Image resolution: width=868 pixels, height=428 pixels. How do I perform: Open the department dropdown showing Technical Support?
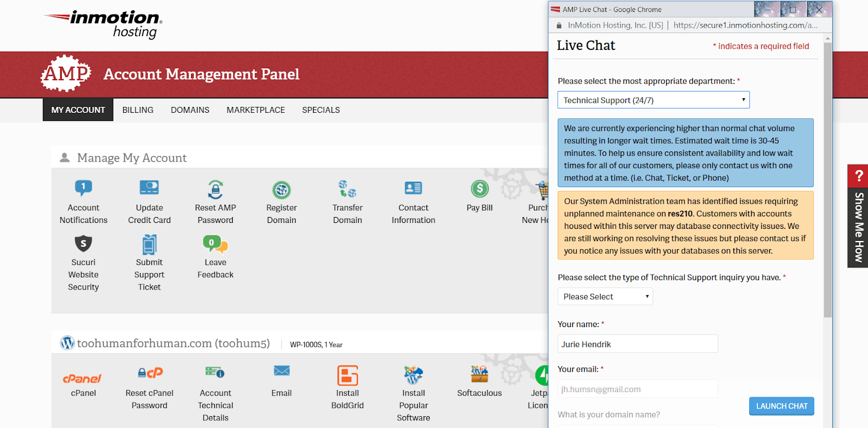[654, 100]
